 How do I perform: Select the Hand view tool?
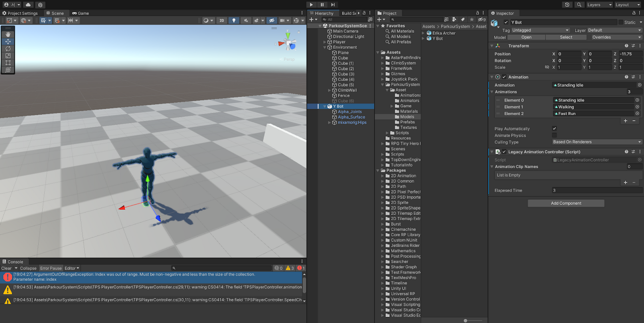pyautogui.click(x=8, y=34)
